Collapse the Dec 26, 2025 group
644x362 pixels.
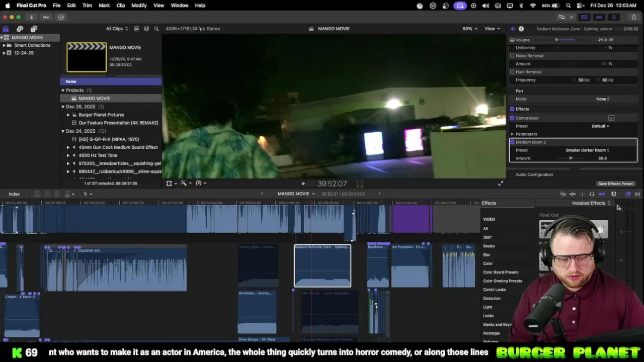[63, 107]
